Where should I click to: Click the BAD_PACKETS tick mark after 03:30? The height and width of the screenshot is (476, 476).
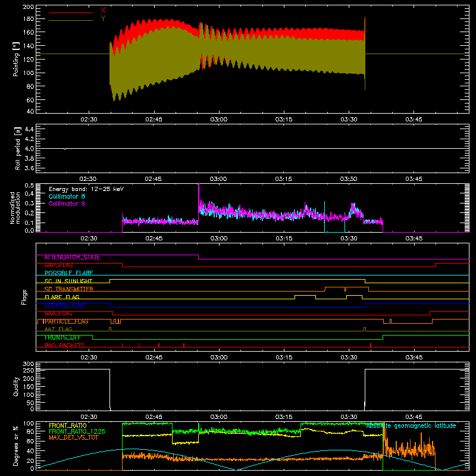coord(371,345)
